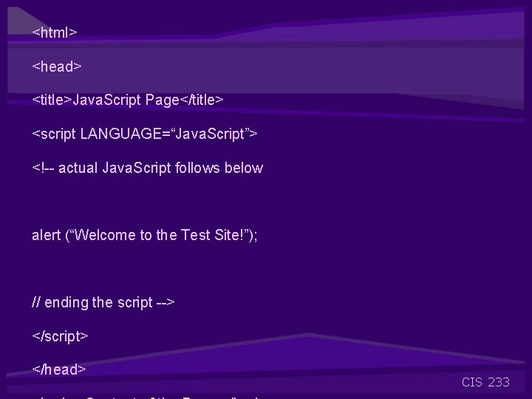Viewport: 532px width, 399px height.
Task: Click the </script> closing tag text
Action: pyautogui.click(x=60, y=336)
